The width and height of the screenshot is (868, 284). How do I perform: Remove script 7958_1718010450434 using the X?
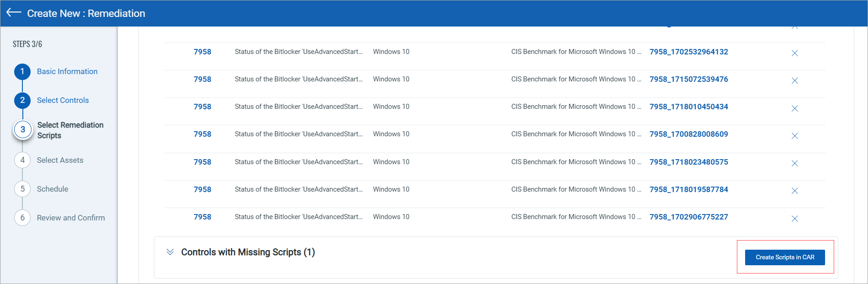[x=795, y=109]
